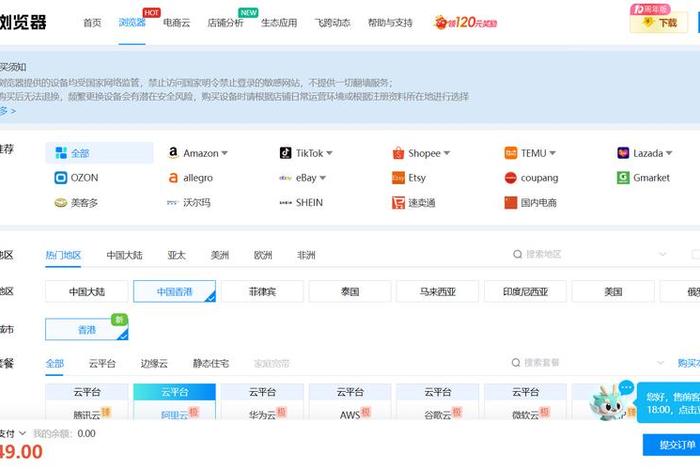Open the 浏览器 menu item
The image size is (700, 470).
pyautogui.click(x=132, y=23)
